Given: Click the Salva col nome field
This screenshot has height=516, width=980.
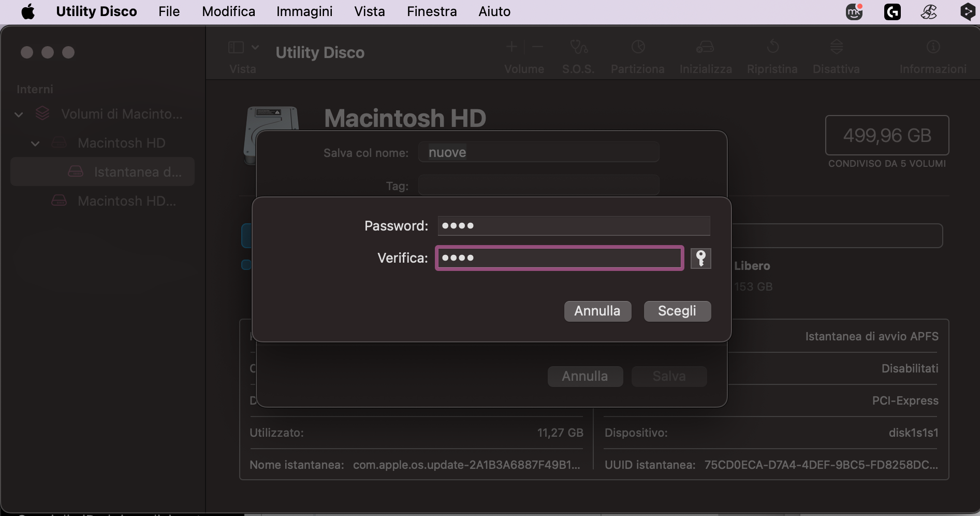Looking at the screenshot, I should [538, 152].
